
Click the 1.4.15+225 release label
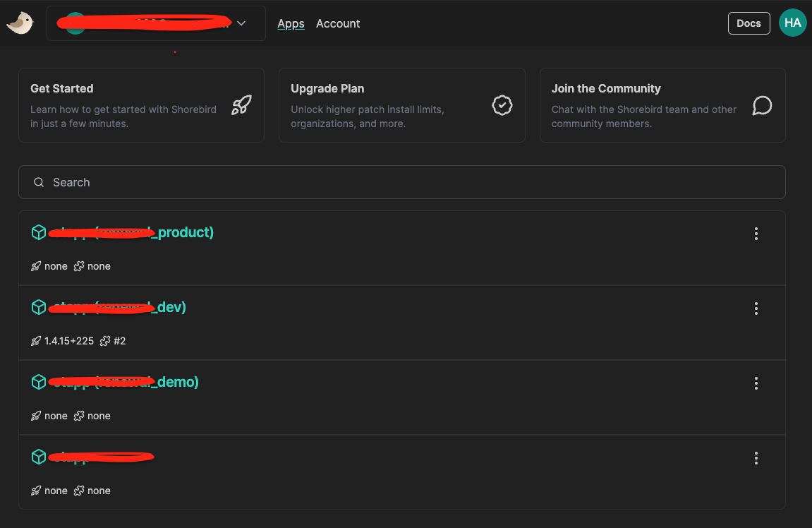tap(68, 341)
